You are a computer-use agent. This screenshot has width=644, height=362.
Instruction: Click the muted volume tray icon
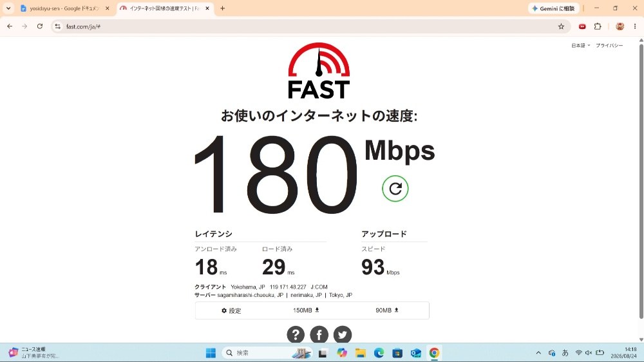pyautogui.click(x=589, y=352)
